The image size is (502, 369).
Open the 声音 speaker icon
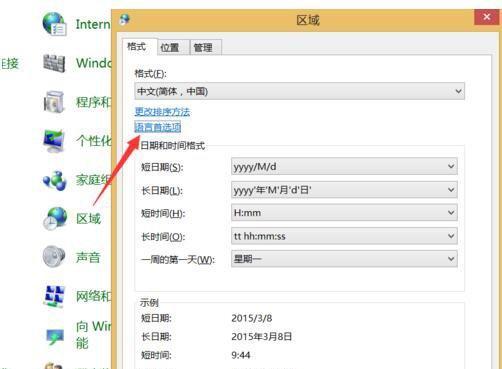point(54,257)
